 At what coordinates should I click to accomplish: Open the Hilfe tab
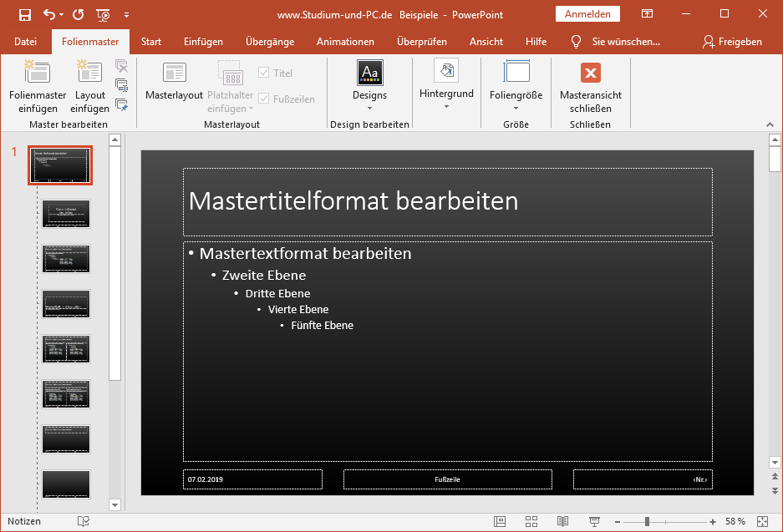click(x=536, y=42)
